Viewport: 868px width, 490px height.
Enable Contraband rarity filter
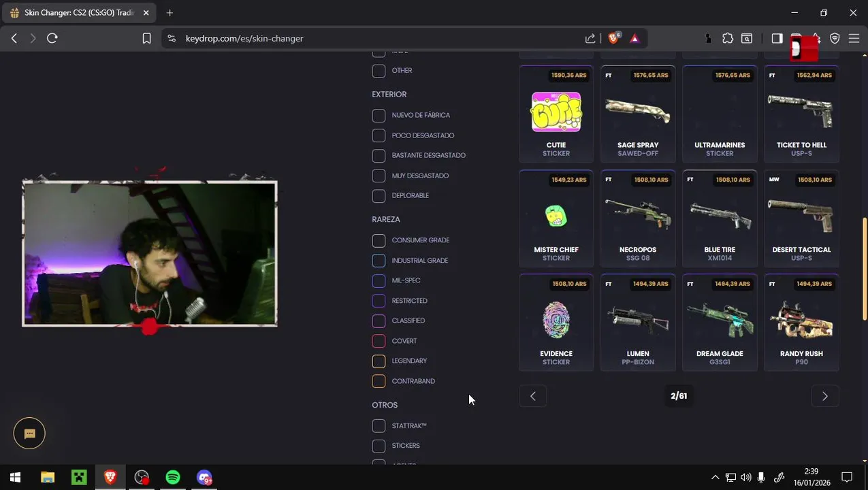click(x=379, y=381)
